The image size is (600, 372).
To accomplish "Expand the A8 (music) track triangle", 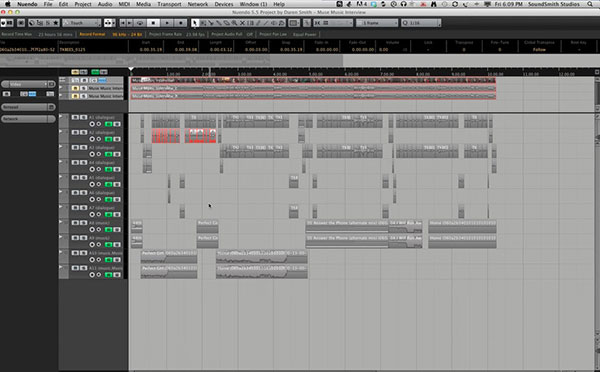I will coord(61,222).
